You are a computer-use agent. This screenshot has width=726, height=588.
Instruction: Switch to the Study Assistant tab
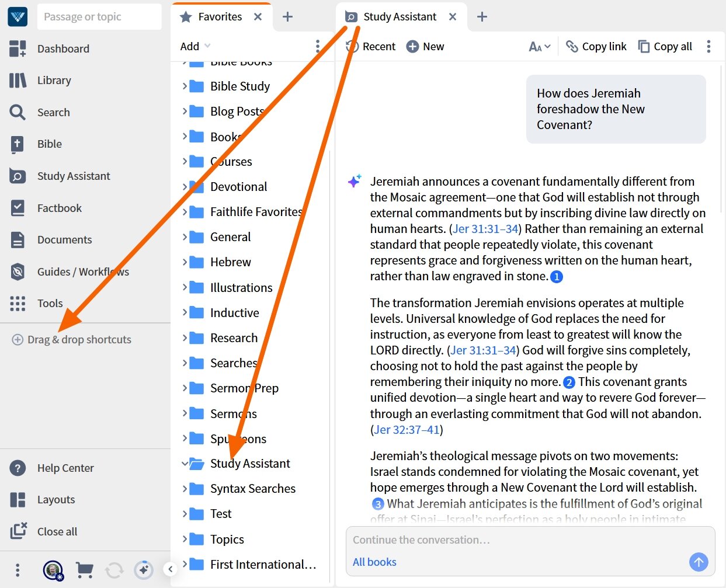tap(391, 17)
